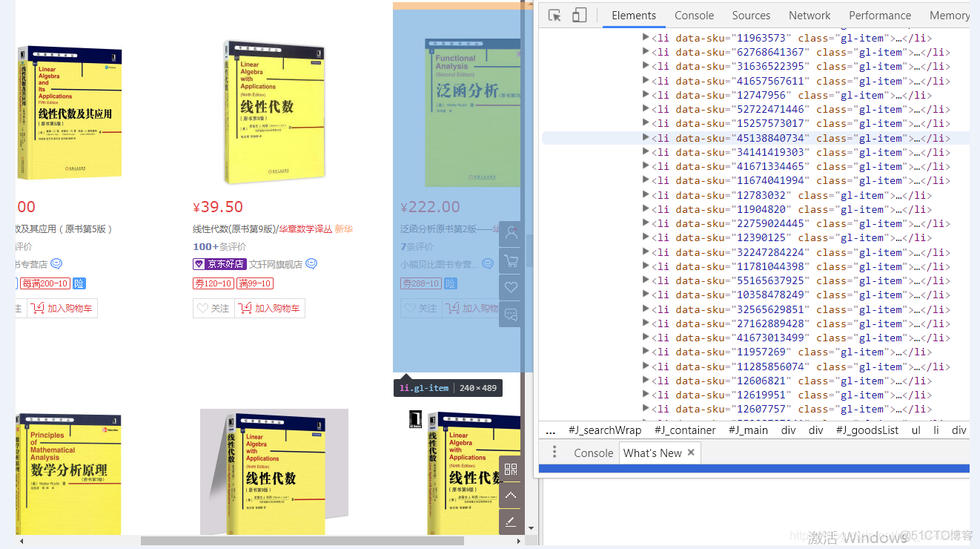Click 加入购物车 under the ¥39.50 book
The width and height of the screenshot is (980, 549).
pyautogui.click(x=270, y=308)
